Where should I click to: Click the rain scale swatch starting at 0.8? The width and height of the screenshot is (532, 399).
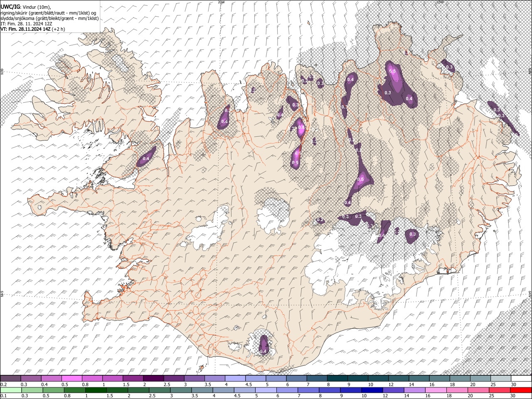[75, 390]
